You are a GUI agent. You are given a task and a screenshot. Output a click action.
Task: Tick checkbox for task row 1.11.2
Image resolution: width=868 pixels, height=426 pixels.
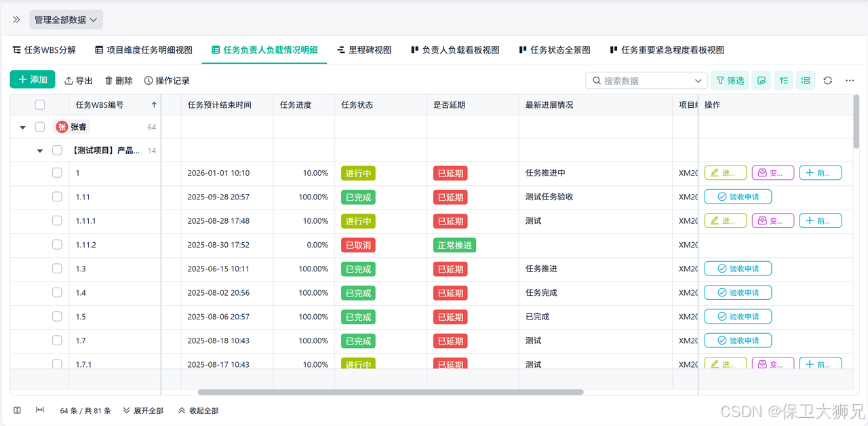[57, 245]
